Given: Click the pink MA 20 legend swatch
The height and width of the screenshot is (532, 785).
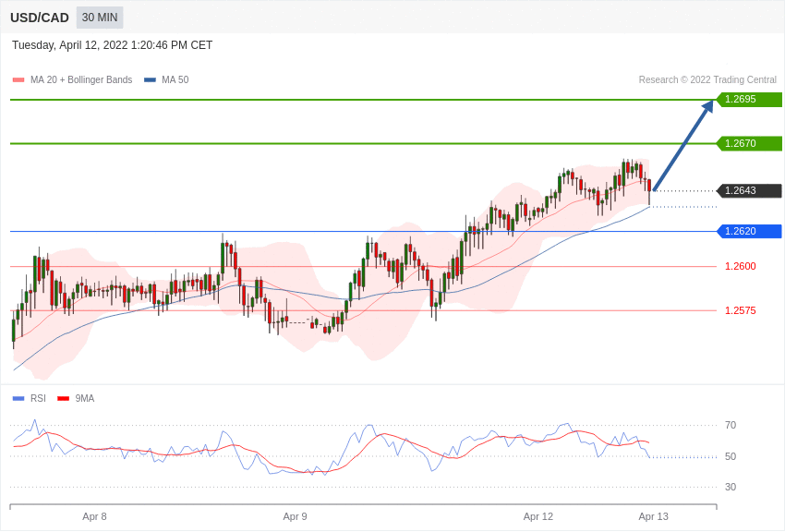Looking at the screenshot, I should pos(18,79).
